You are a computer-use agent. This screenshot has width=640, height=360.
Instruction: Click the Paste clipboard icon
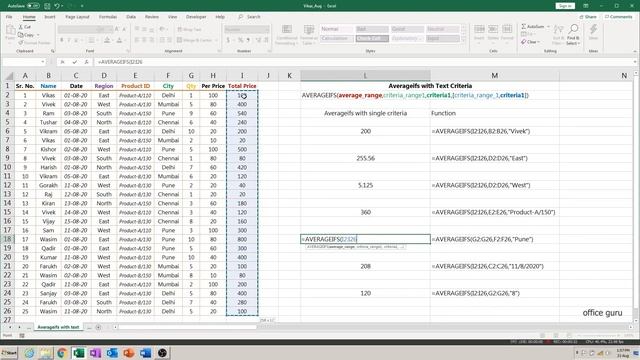point(10,31)
